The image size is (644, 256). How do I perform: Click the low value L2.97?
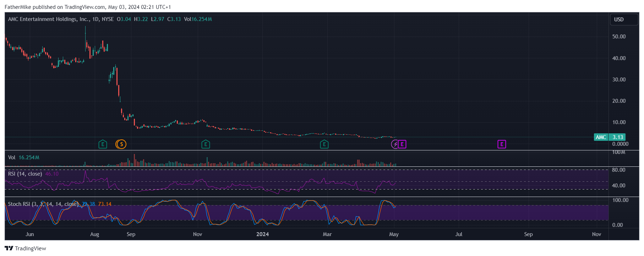(x=158, y=19)
